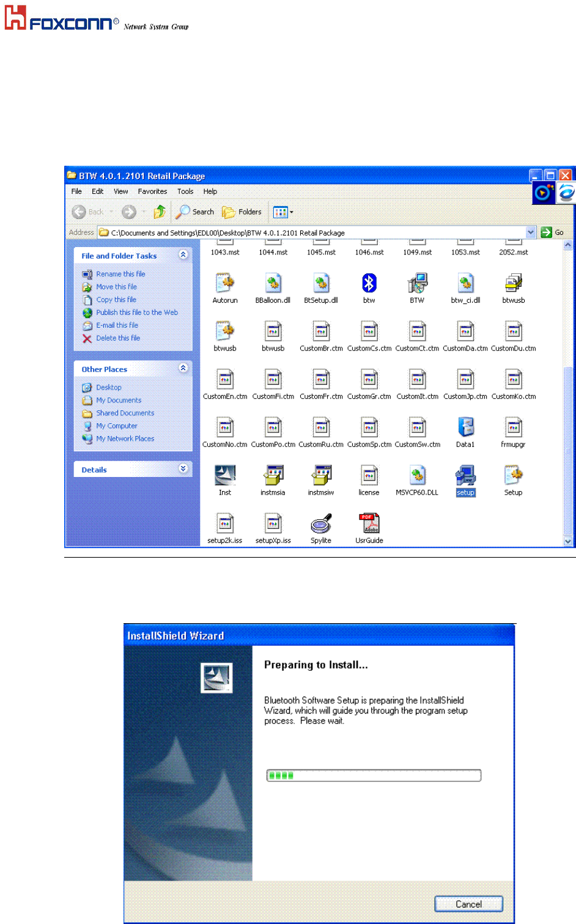Click Delete this file link
This screenshot has width=576, height=924.
(x=118, y=338)
